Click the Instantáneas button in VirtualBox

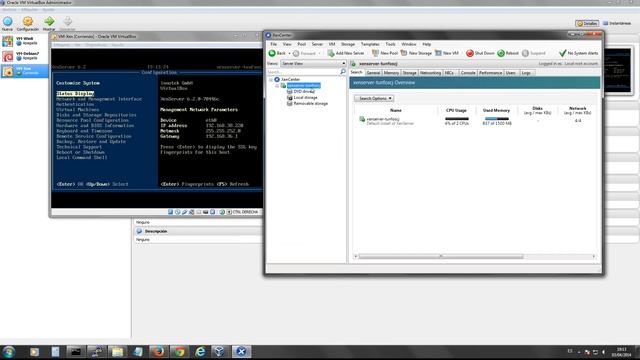pos(617,24)
